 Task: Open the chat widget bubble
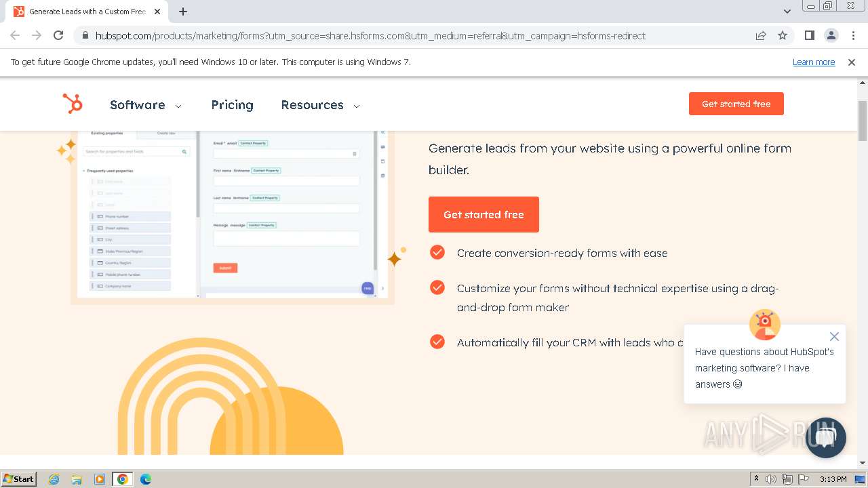tap(825, 437)
